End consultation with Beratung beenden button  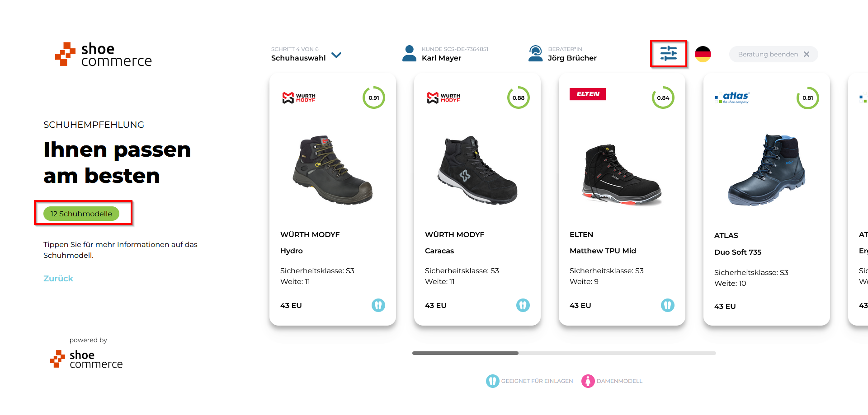774,54
